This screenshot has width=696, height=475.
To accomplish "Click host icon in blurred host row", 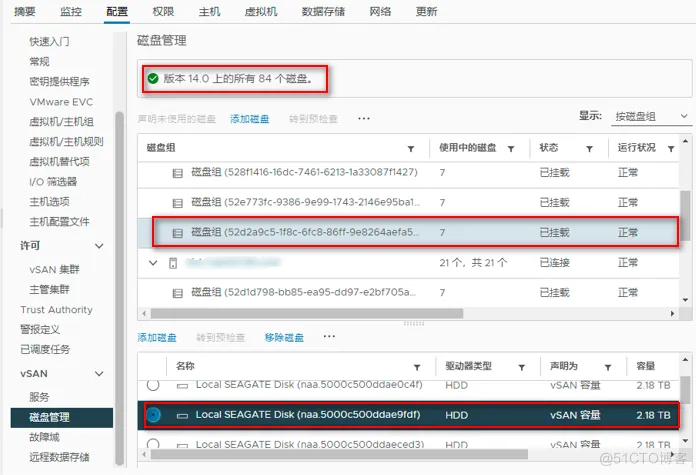I will pos(173,263).
